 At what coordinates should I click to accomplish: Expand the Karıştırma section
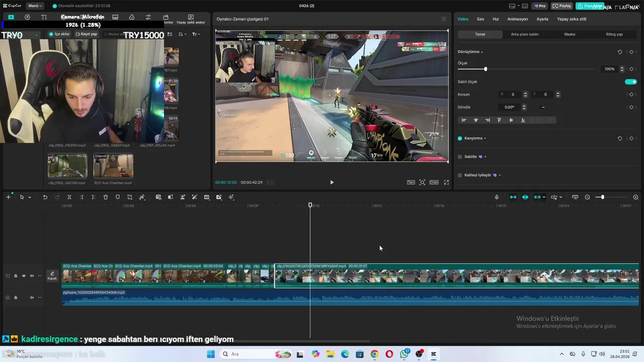(x=485, y=138)
